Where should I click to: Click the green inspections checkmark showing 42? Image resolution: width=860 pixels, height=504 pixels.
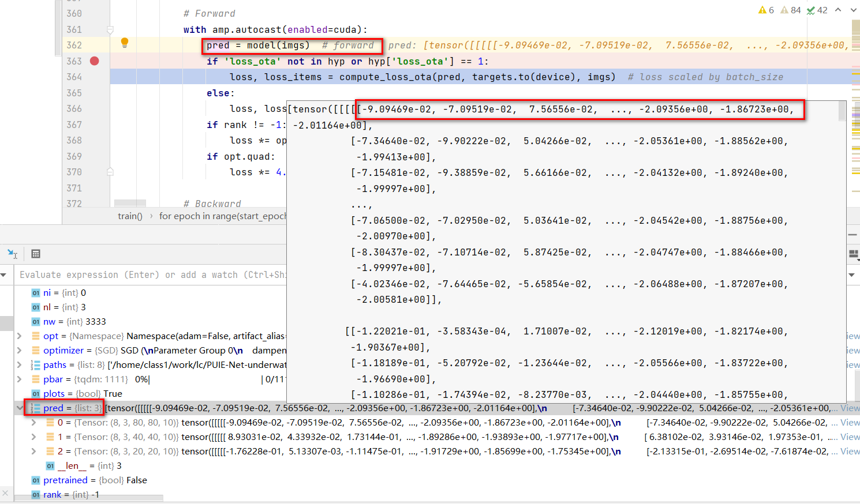coord(815,10)
